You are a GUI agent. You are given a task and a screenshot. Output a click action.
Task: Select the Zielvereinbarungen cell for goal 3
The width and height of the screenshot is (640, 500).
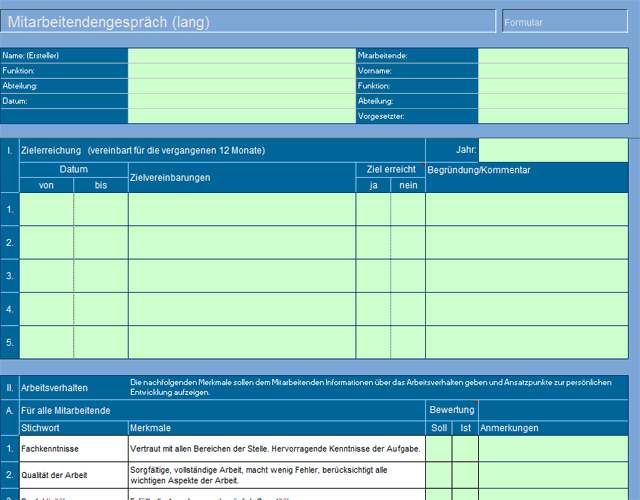(242, 275)
